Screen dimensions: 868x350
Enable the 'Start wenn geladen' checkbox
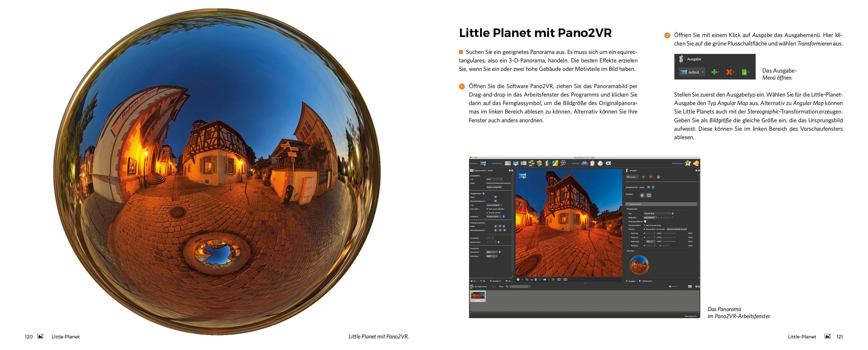pyautogui.click(x=487, y=209)
